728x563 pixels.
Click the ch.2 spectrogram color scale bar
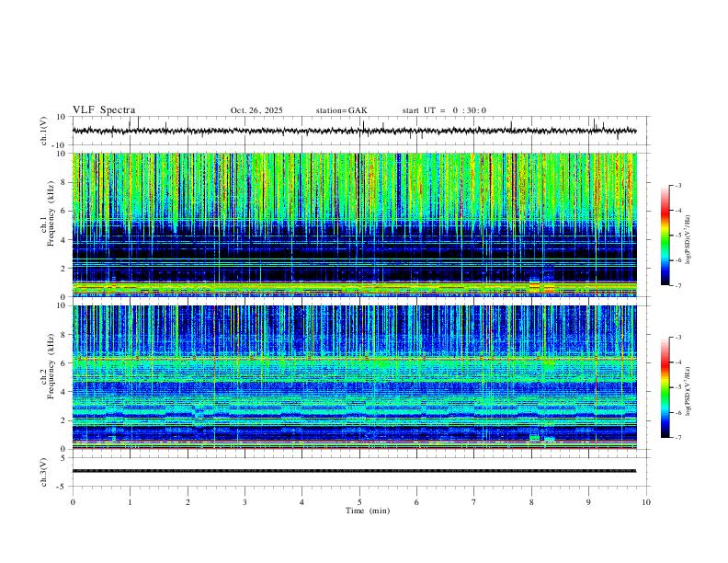(x=665, y=387)
